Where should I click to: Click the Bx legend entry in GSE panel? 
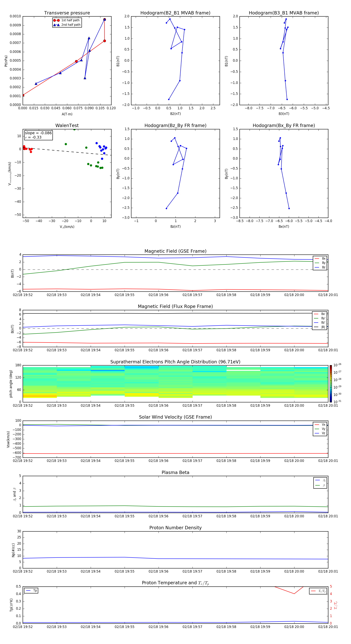click(320, 259)
